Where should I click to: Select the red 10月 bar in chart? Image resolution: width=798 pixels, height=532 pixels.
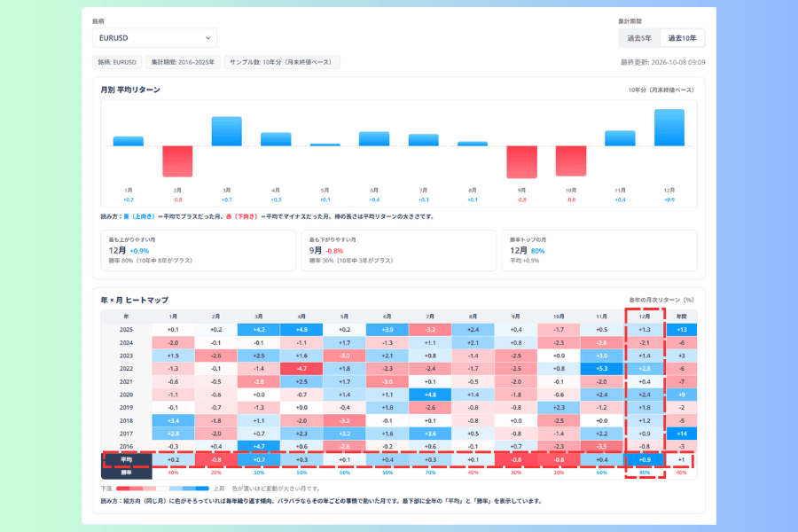click(571, 160)
